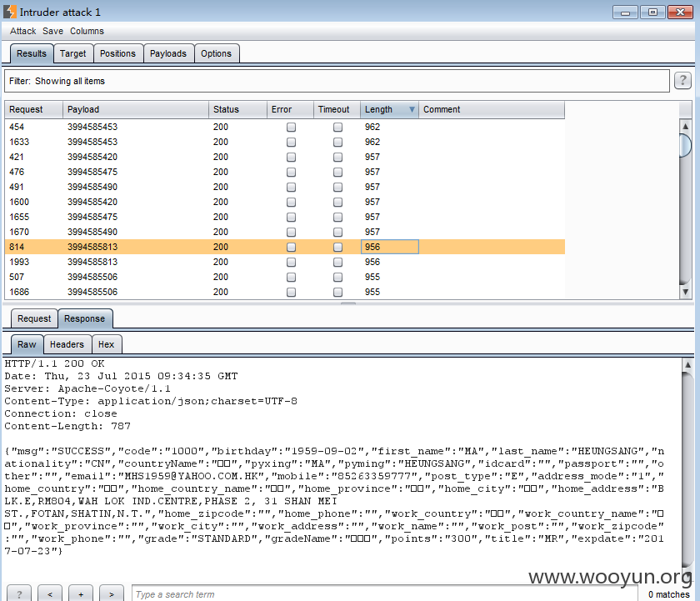Switch to the Payloads tab

[168, 53]
